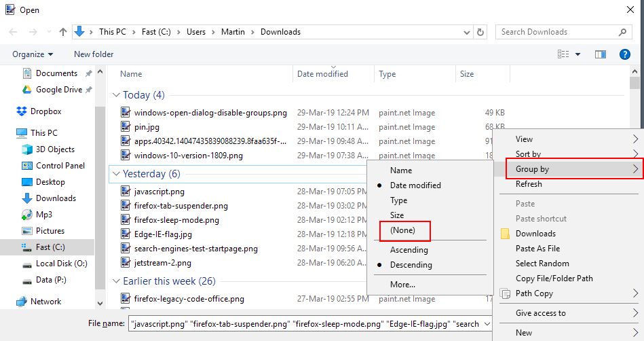The image size is (644, 341).
Task: Select Google Drive in the navigation pane
Action: (x=58, y=90)
